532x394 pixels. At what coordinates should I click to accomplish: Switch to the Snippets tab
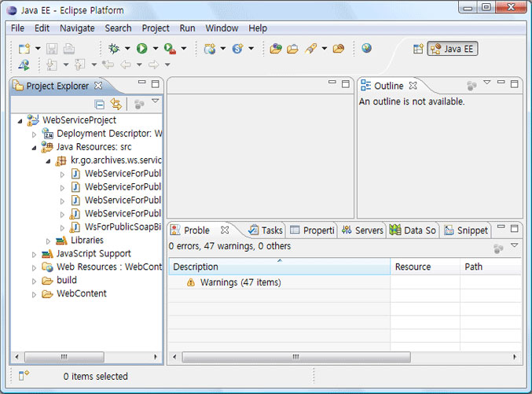coord(466,230)
